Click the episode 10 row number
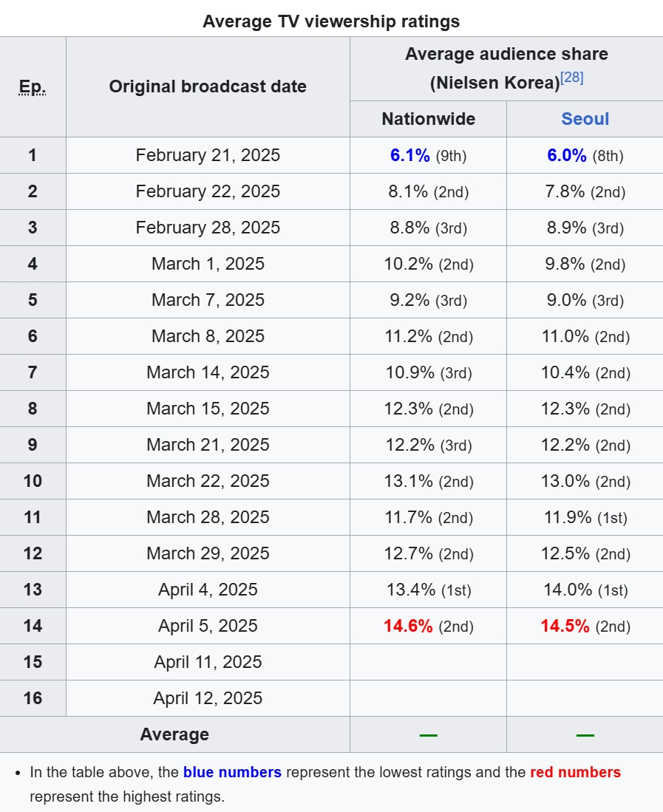 tap(33, 481)
